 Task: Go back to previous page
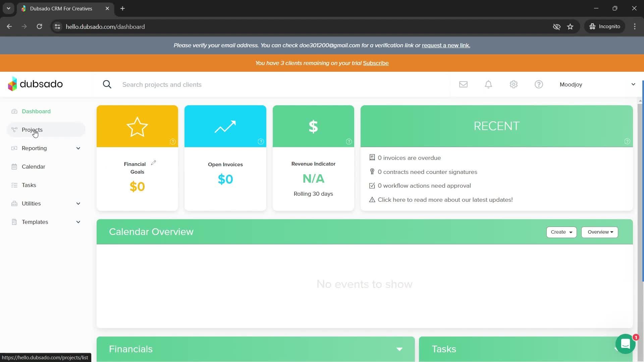click(x=9, y=26)
